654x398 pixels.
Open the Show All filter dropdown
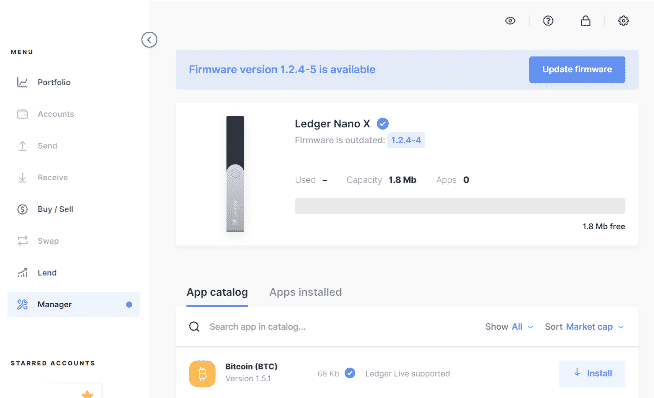coord(509,327)
